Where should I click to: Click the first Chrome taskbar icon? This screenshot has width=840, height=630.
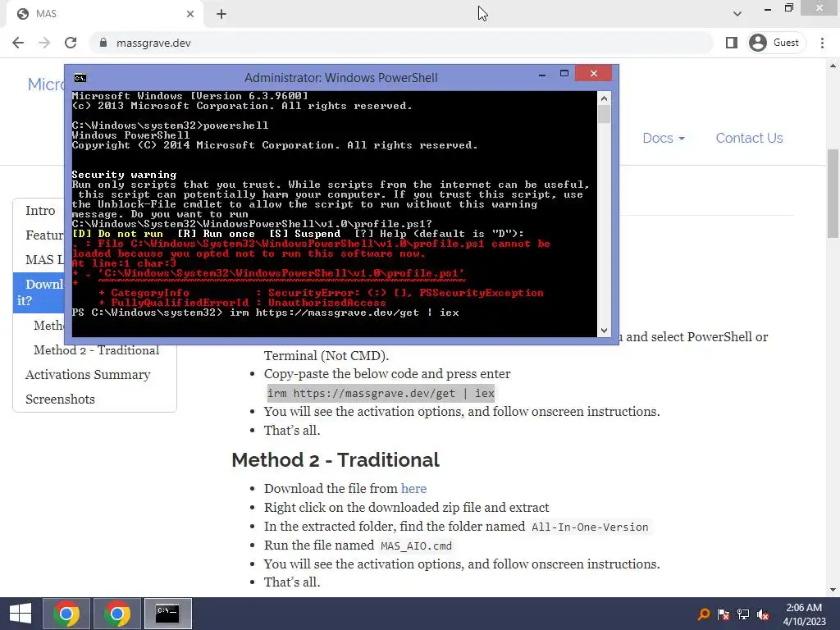[66, 614]
